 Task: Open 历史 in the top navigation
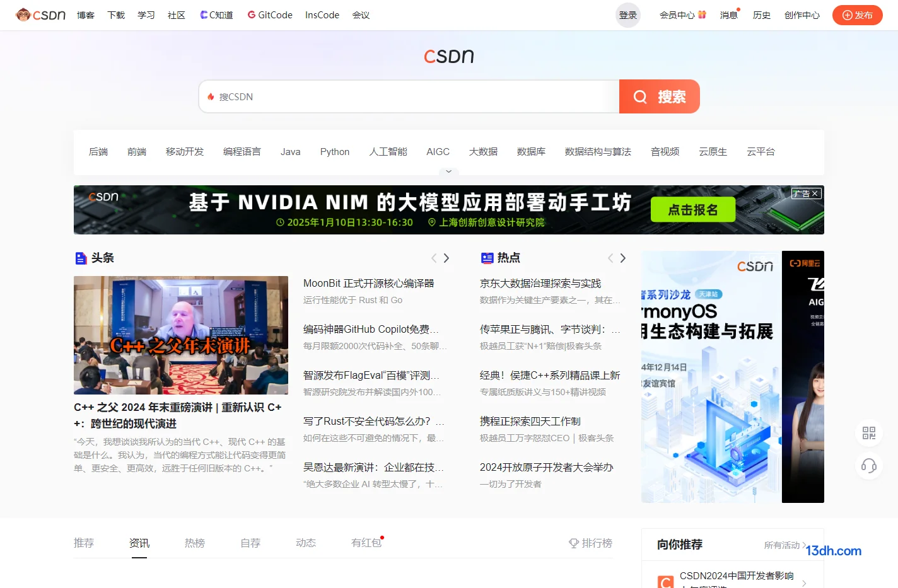coord(762,15)
